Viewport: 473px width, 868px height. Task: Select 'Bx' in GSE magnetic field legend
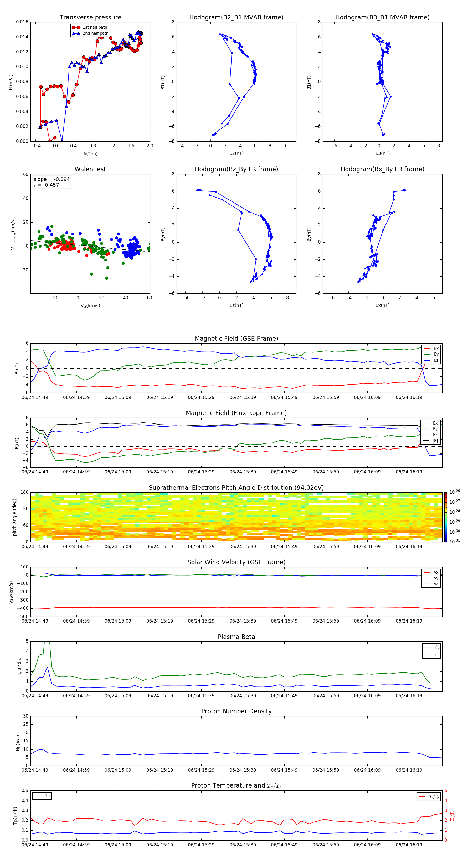pos(431,349)
